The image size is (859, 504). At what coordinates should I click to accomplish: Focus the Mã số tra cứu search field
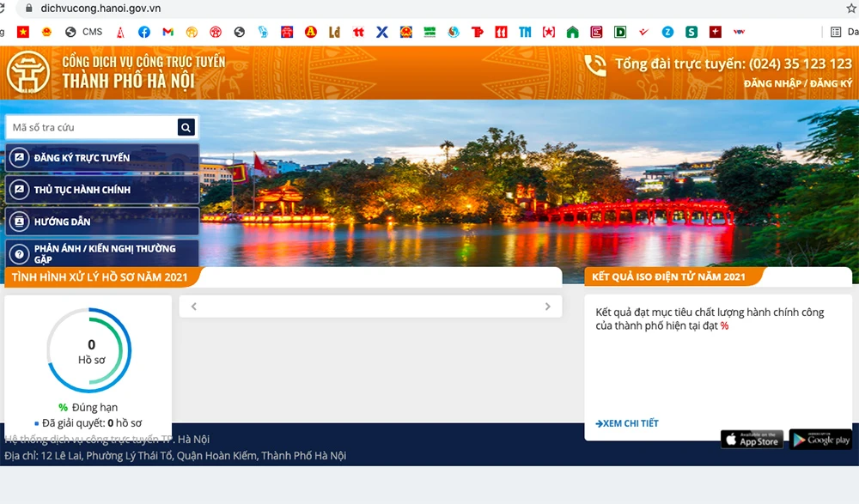point(91,127)
